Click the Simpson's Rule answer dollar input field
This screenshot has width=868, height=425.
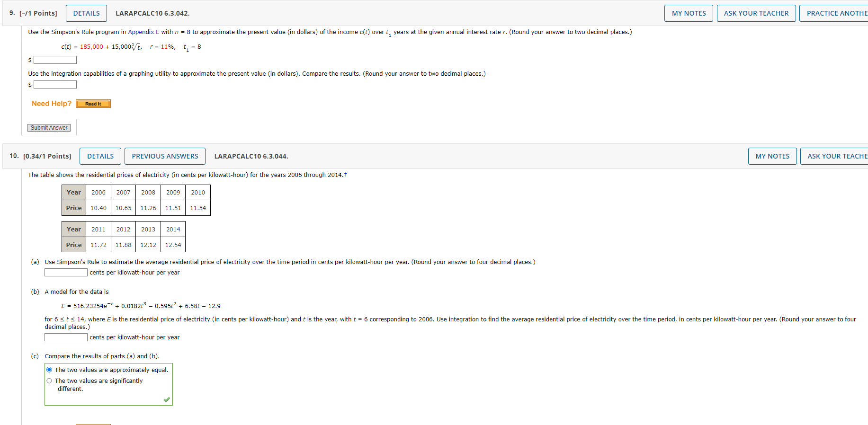[x=55, y=60]
